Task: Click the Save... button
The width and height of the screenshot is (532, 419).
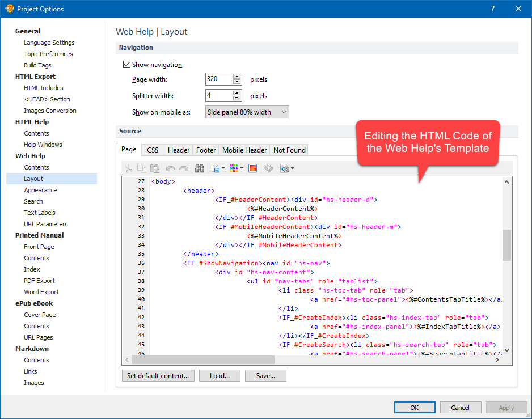Action: (x=265, y=375)
